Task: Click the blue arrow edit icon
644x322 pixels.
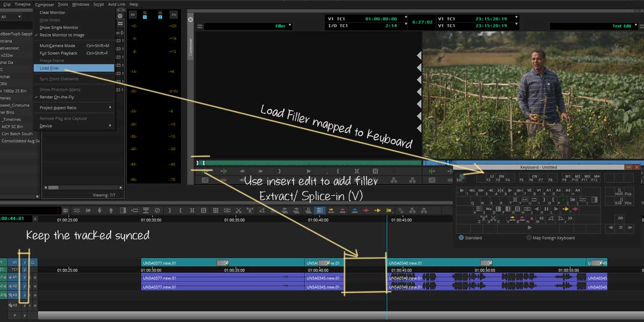Action: (354, 210)
